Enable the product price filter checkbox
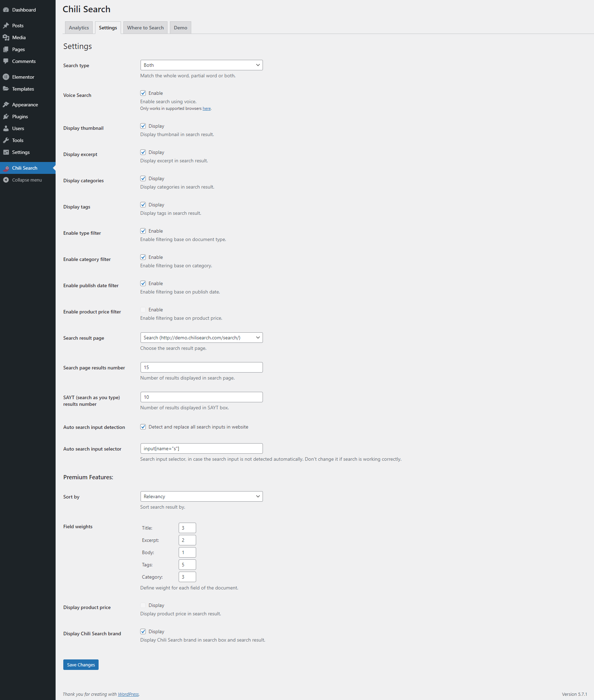Screen dimensions: 594x700 click(x=143, y=310)
